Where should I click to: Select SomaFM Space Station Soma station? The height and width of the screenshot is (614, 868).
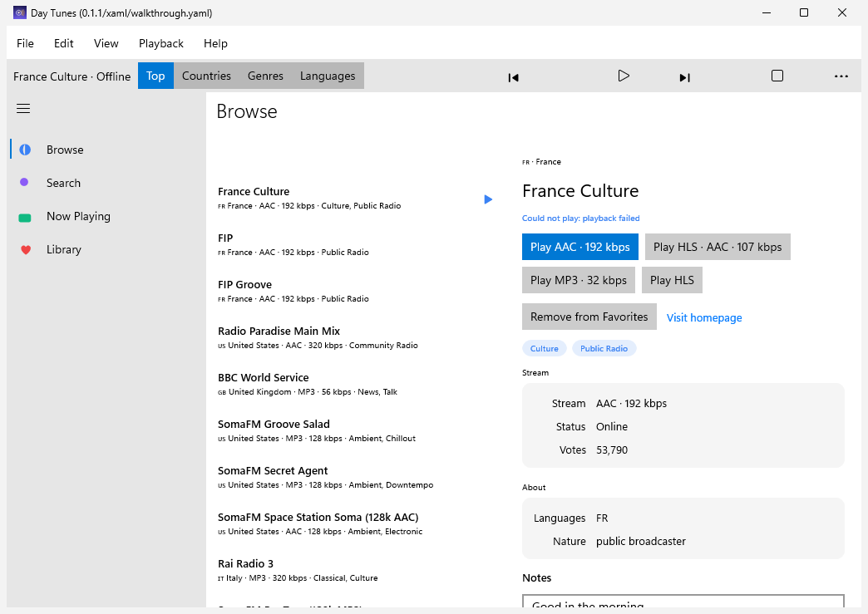point(354,523)
